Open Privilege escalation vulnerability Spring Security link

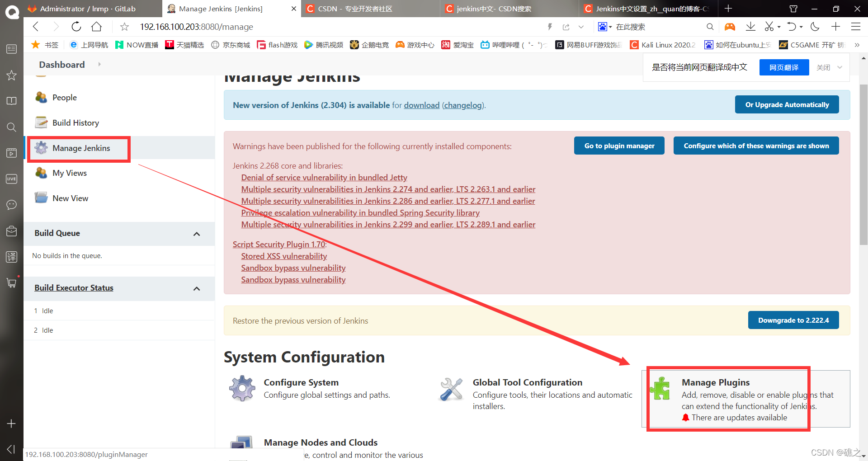360,212
